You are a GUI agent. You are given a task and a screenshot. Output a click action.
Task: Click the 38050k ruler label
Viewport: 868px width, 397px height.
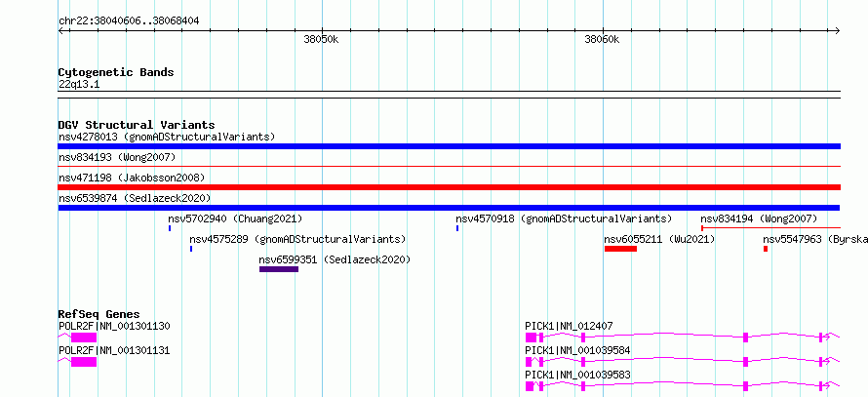[x=321, y=39]
